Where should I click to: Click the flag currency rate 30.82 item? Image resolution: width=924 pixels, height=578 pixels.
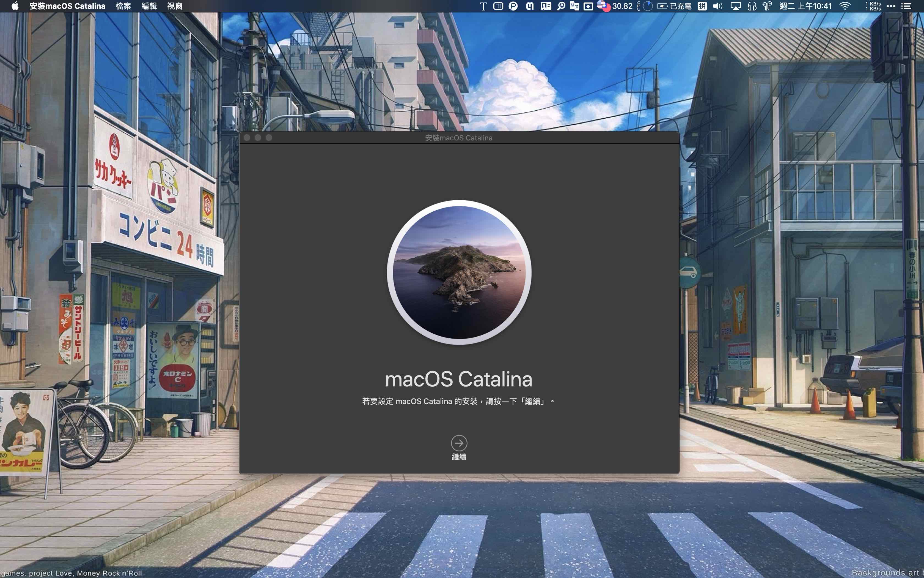click(615, 6)
